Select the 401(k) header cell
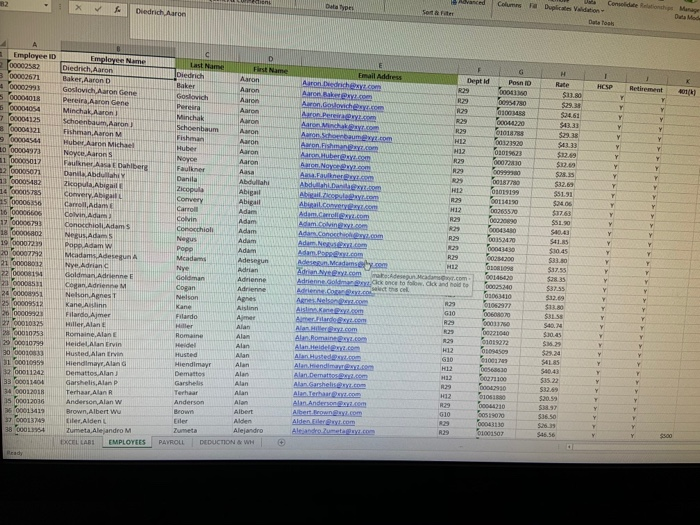The image size is (700, 525). tap(687, 92)
